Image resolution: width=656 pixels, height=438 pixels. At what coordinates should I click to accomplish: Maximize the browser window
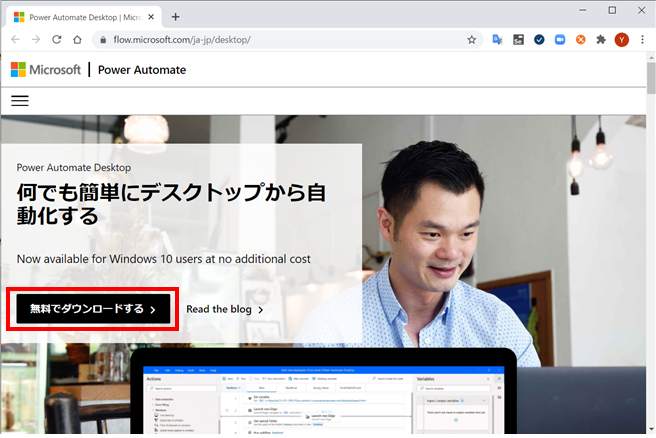[x=612, y=10]
